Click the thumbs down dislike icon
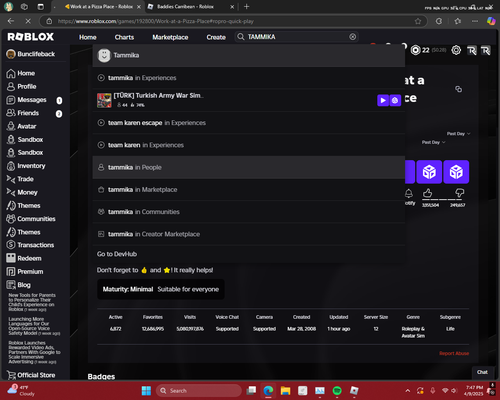 [459, 193]
